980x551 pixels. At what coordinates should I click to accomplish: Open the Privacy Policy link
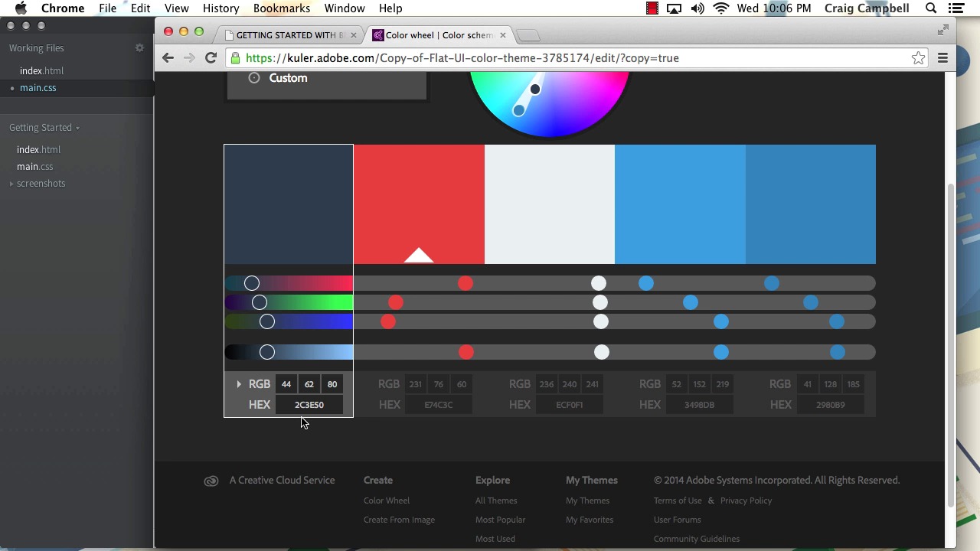746,500
